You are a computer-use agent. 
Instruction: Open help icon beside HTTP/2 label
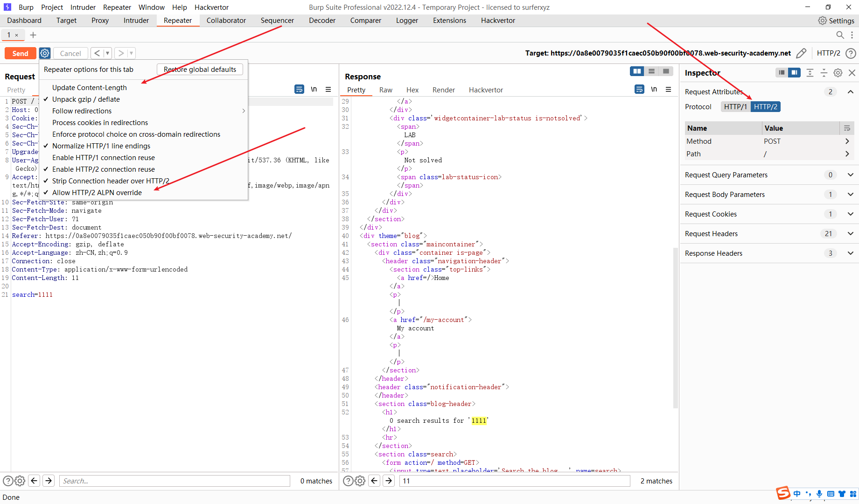(851, 53)
